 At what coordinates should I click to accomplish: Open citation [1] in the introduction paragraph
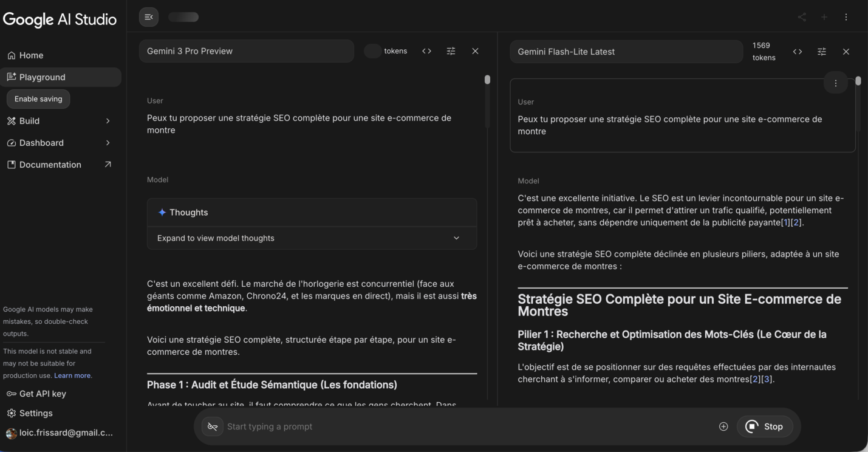point(785,222)
